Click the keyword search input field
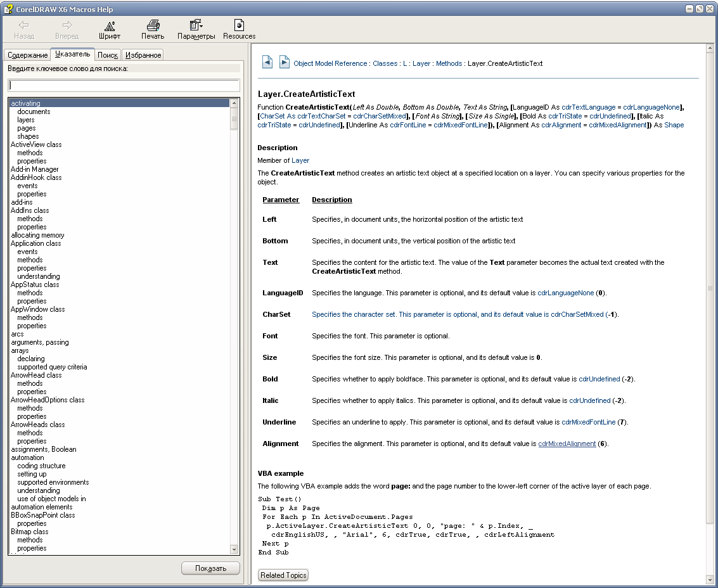The image size is (718, 588). [x=124, y=85]
